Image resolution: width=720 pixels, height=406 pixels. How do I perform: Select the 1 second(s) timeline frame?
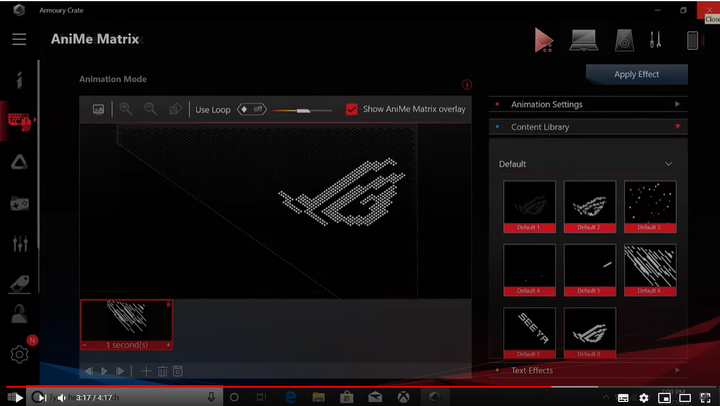(x=127, y=325)
